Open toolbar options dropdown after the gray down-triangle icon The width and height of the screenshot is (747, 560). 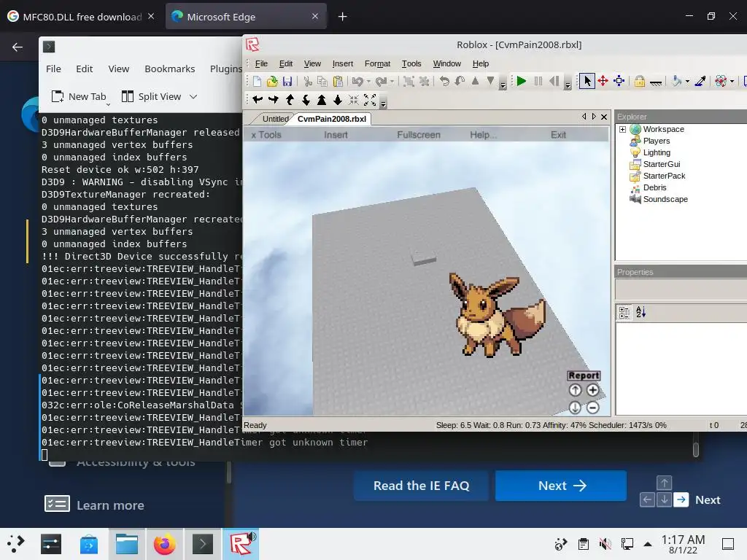point(503,85)
